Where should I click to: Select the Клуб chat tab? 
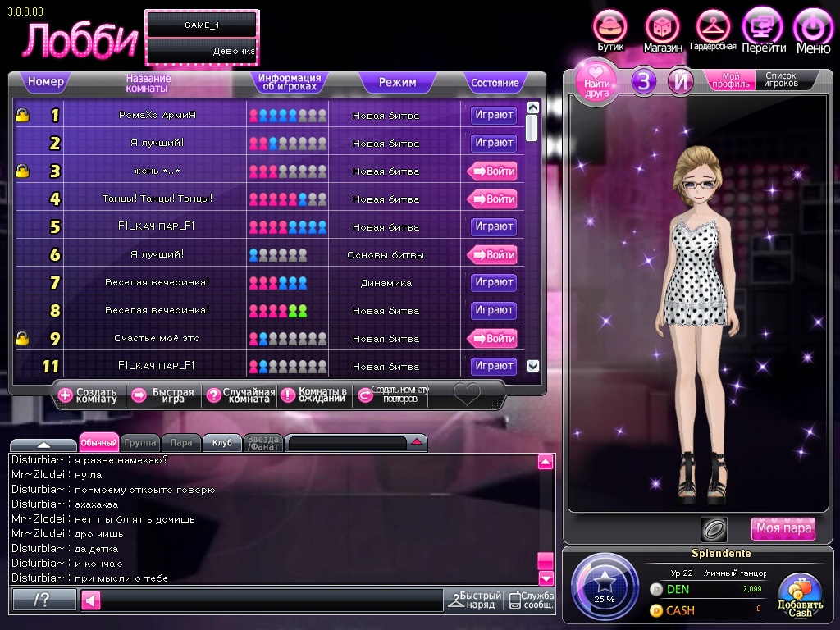tap(221, 443)
